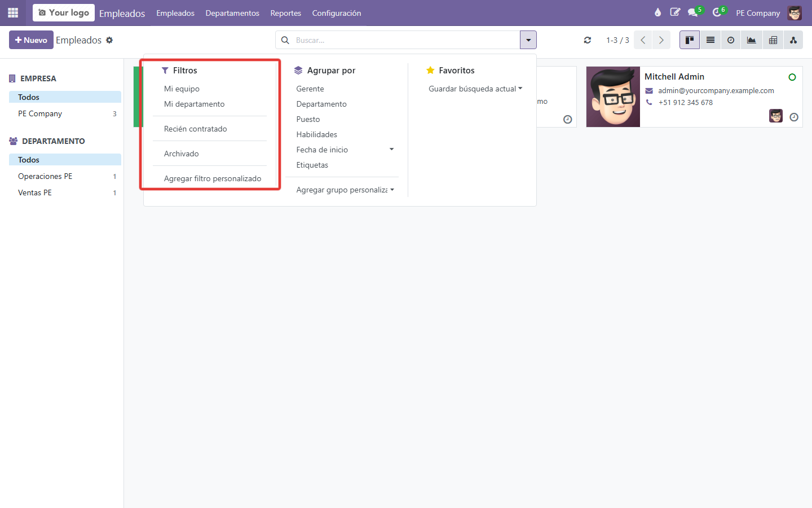The image size is (812, 508).
Task: Switch to Pivot view
Action: (773, 40)
